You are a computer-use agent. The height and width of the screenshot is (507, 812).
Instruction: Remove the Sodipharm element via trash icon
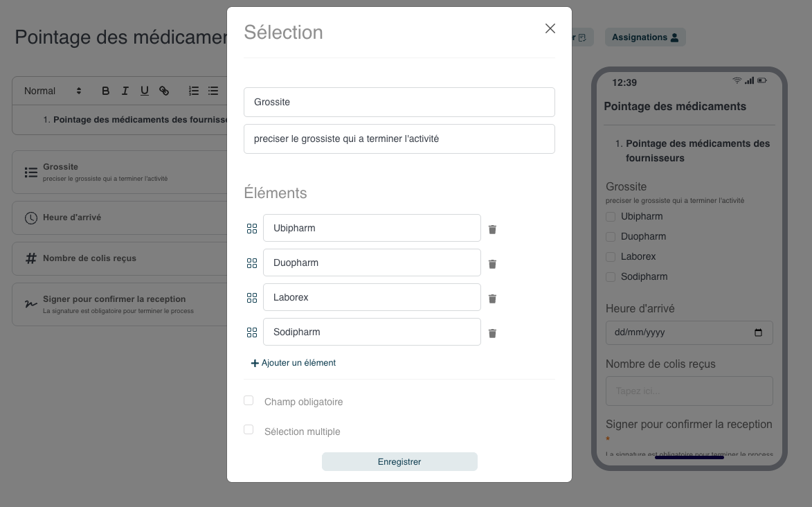492,333
